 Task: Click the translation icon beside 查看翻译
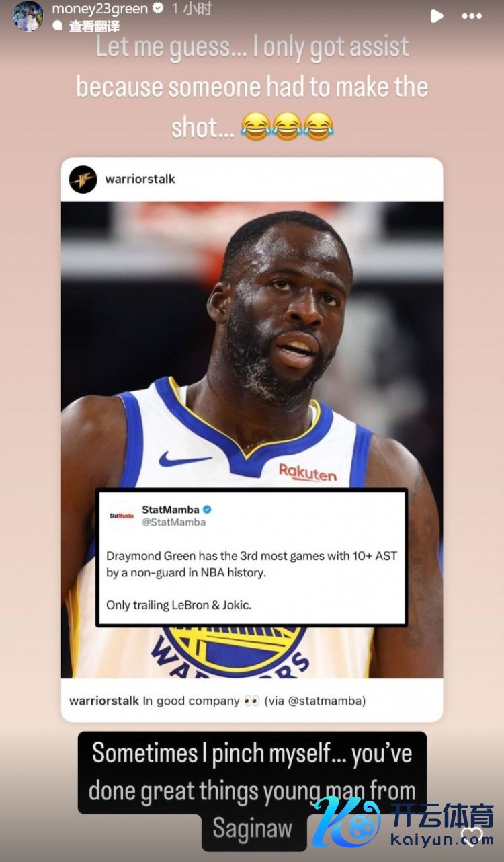tap(58, 26)
